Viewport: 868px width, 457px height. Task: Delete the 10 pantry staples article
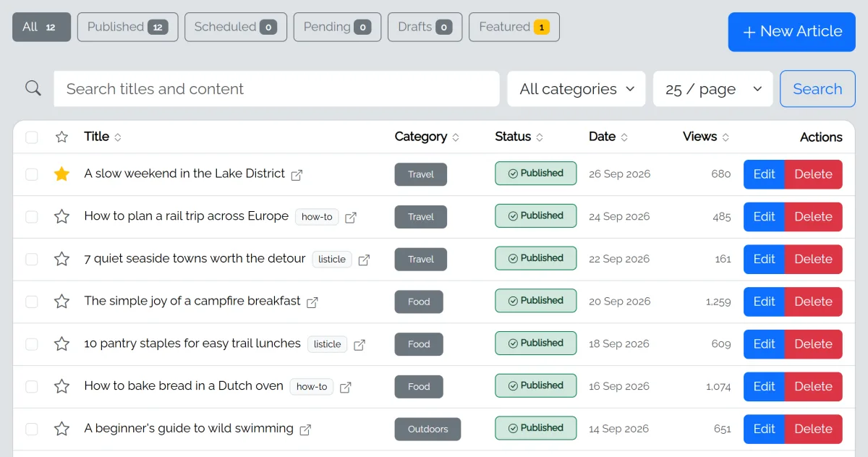coord(814,344)
